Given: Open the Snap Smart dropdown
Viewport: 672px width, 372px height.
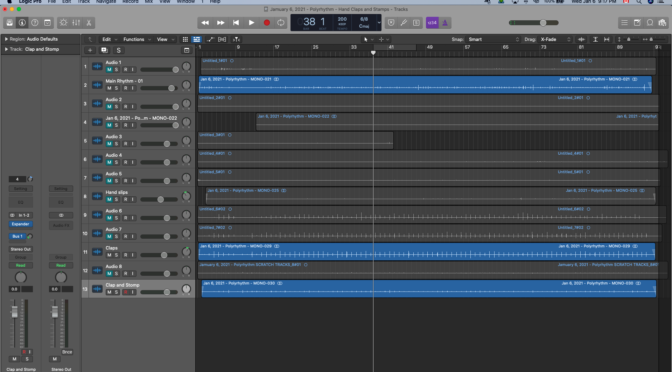Looking at the screenshot, I should (x=492, y=39).
